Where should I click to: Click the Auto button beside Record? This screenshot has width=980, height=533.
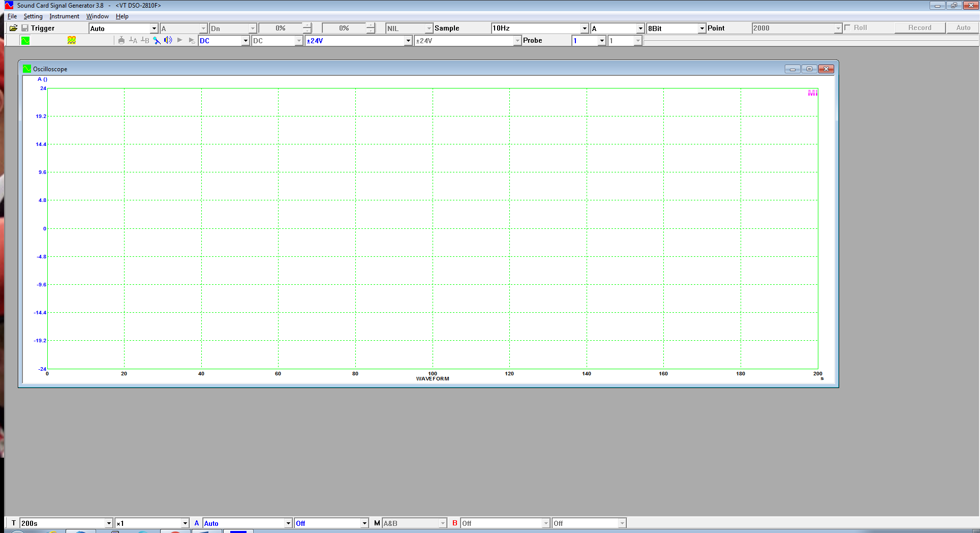[x=963, y=28]
